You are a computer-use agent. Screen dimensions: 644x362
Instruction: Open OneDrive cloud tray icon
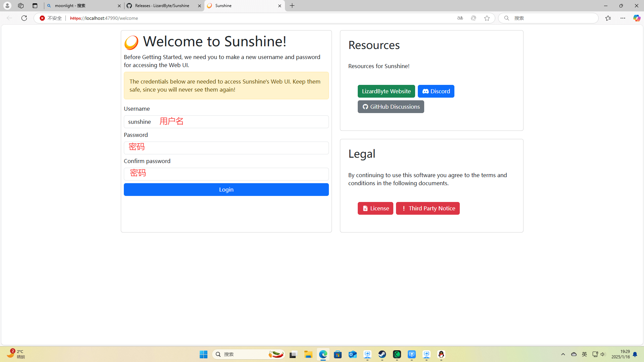coord(574,354)
